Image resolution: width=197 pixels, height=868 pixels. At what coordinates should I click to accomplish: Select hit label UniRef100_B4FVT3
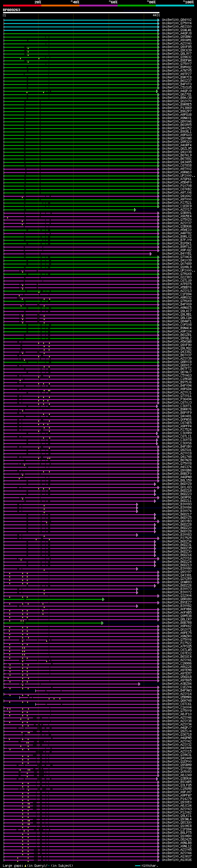point(177,84)
